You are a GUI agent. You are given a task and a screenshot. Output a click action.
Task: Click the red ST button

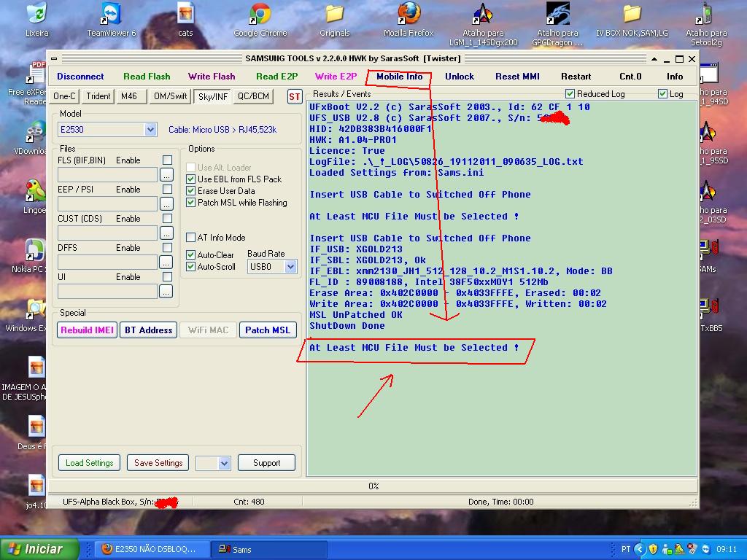point(295,97)
